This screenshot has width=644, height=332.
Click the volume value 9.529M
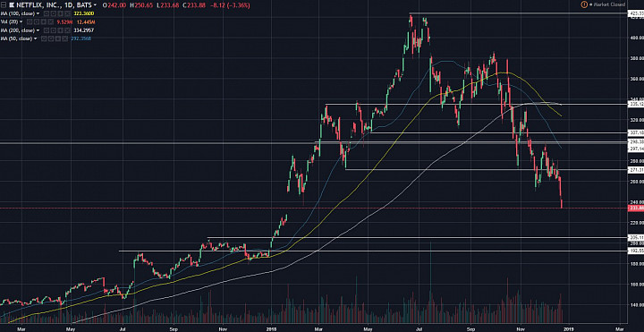[x=65, y=21]
